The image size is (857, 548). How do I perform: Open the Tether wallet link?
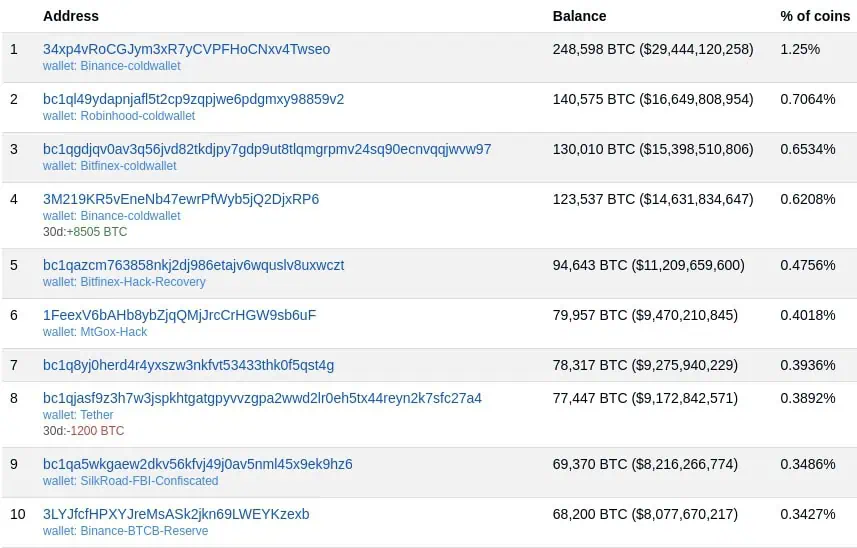(78, 415)
